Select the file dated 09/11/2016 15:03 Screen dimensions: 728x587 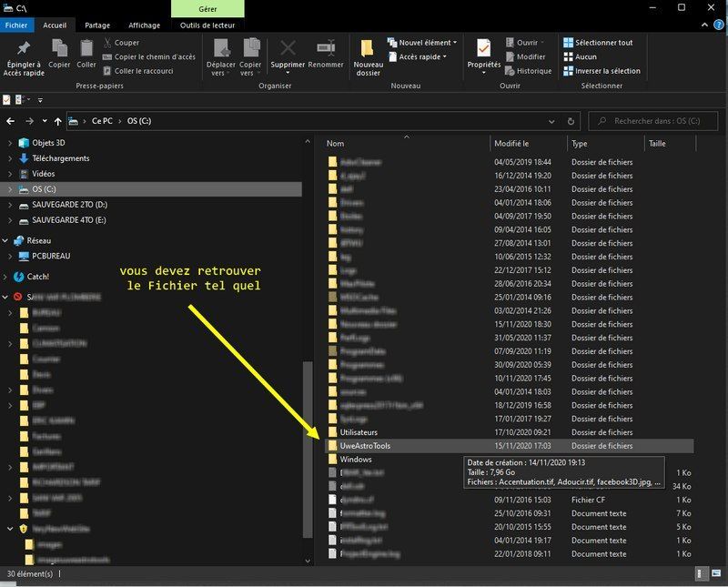pos(509,501)
